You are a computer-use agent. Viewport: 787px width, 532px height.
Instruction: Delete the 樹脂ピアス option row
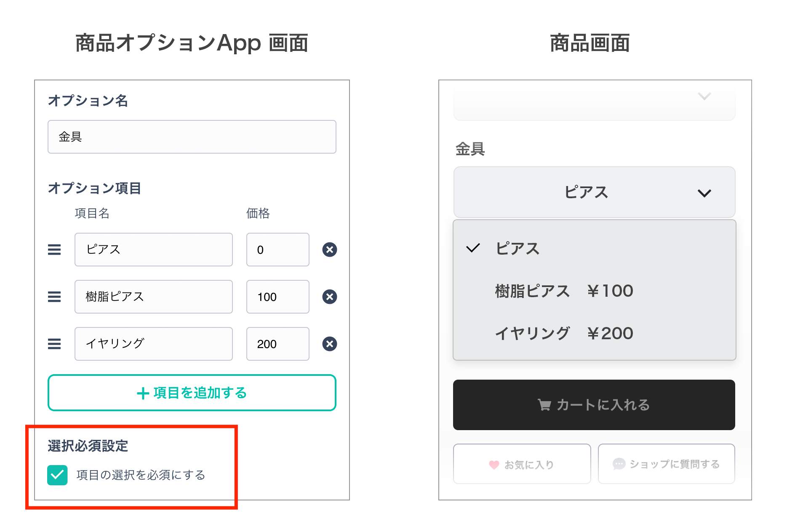coord(329,297)
